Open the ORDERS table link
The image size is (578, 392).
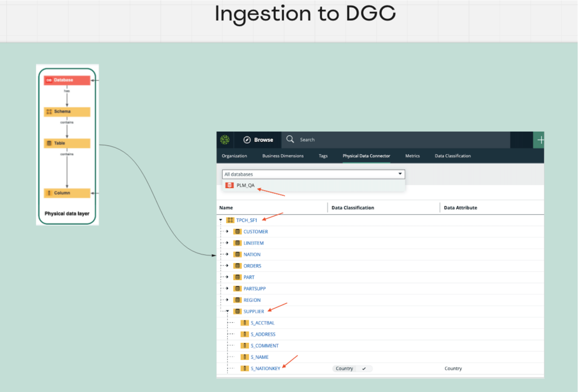(252, 266)
